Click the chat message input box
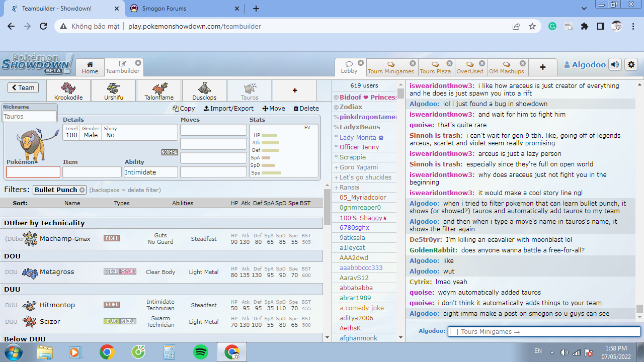 544,332
